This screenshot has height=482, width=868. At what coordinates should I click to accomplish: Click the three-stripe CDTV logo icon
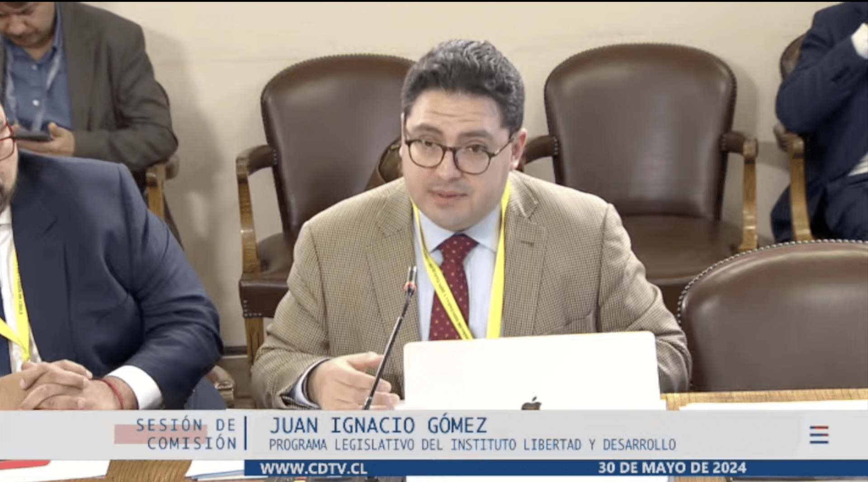[819, 435]
